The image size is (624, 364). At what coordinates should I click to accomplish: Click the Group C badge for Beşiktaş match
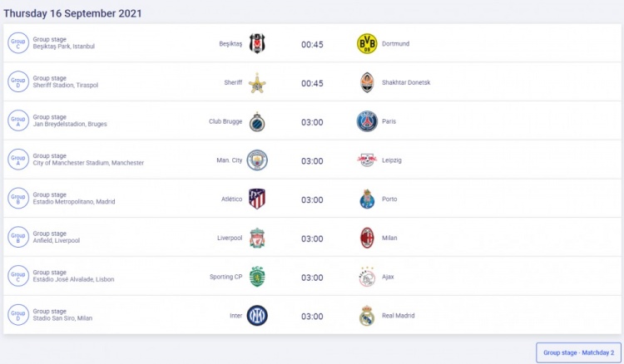coord(17,44)
